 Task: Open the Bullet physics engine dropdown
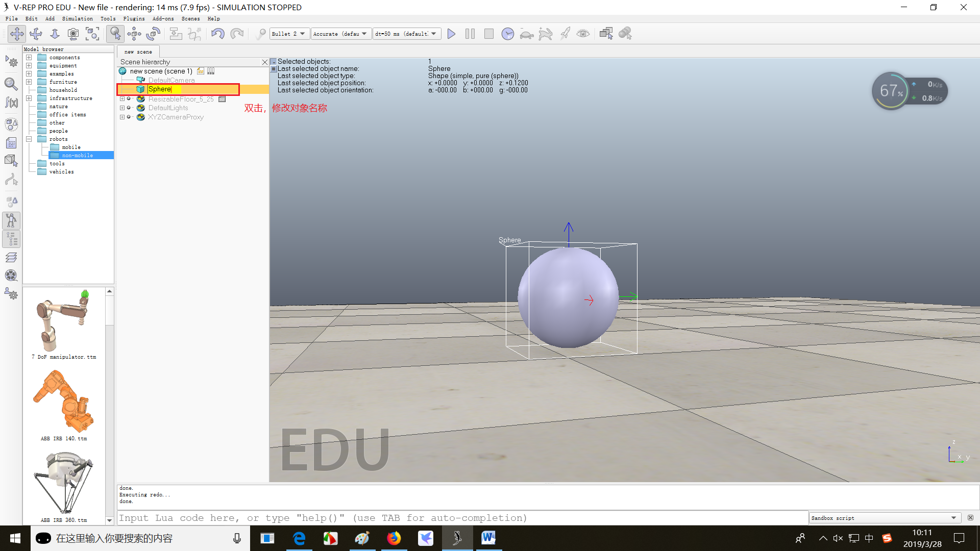tap(288, 34)
